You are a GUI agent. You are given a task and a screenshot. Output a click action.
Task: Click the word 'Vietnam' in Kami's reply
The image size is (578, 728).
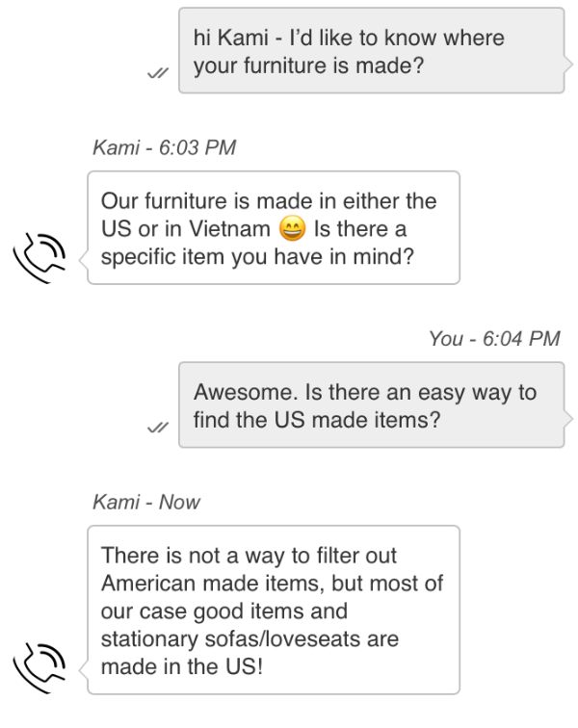[229, 229]
